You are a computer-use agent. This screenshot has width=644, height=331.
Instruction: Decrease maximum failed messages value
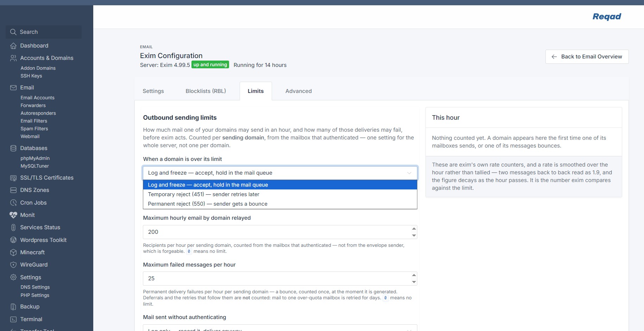pyautogui.click(x=414, y=282)
